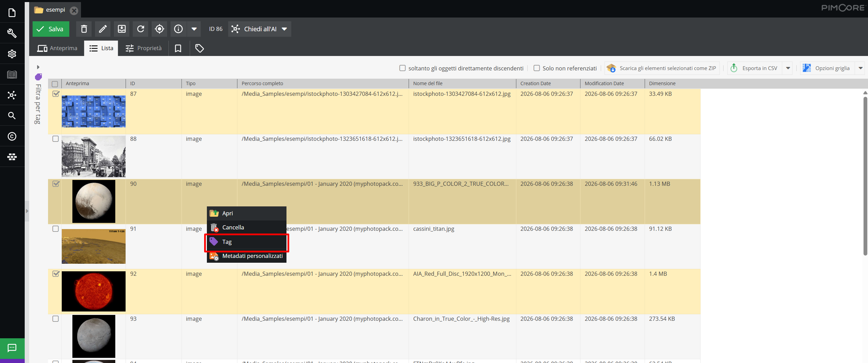Click the purple tag icon above Filtra per tag

coord(38,77)
